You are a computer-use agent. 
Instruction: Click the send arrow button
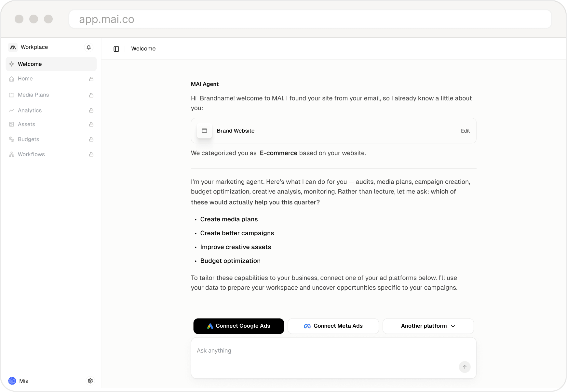pyautogui.click(x=465, y=367)
